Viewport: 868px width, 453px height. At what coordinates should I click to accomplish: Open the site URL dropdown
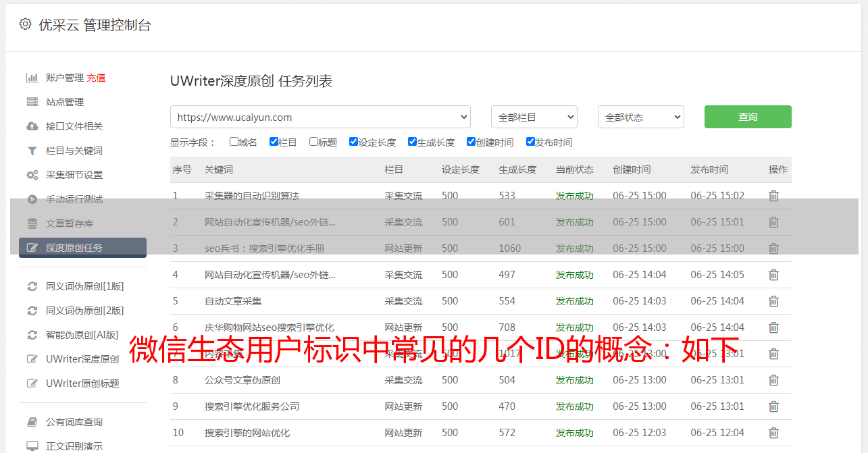point(320,117)
